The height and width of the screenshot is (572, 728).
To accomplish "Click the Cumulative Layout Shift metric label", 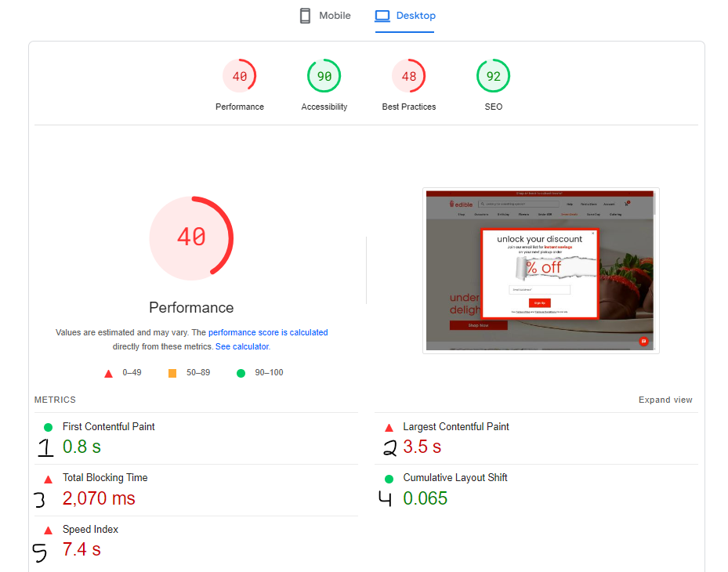I will coord(455,478).
